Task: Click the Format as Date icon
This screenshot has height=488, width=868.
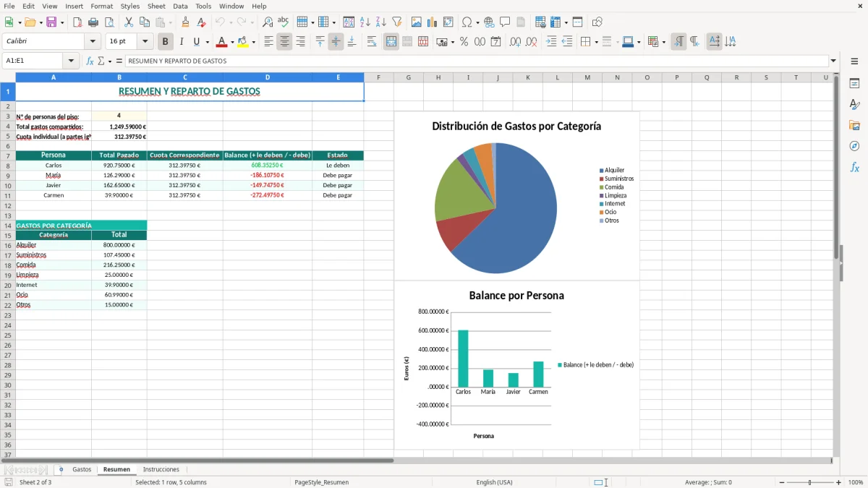Action: [x=495, y=42]
